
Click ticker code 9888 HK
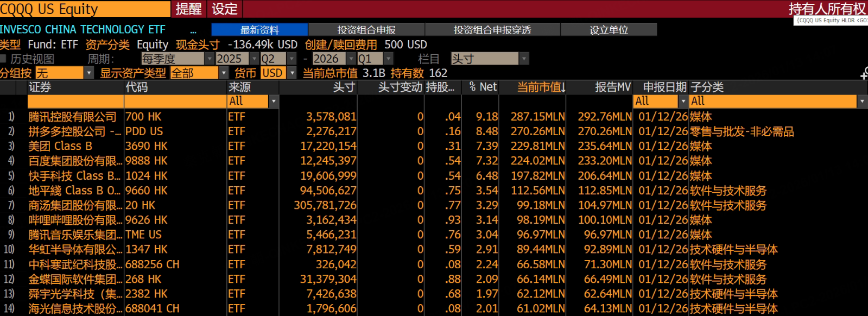click(146, 161)
